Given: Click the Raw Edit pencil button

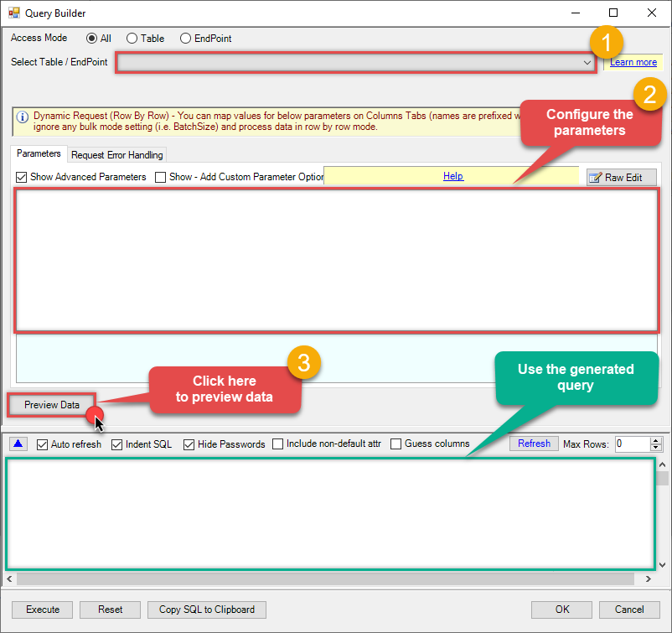Looking at the screenshot, I should (621, 177).
